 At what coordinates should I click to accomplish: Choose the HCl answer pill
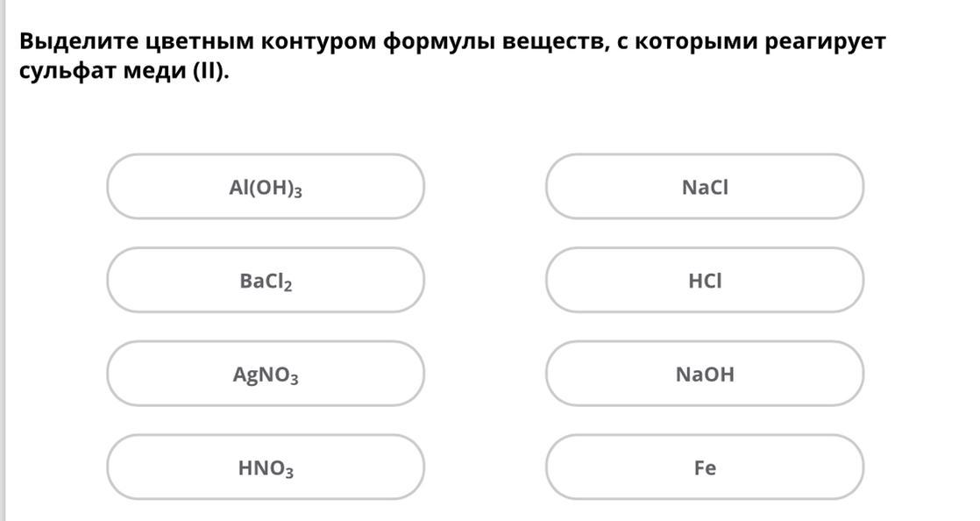click(705, 280)
